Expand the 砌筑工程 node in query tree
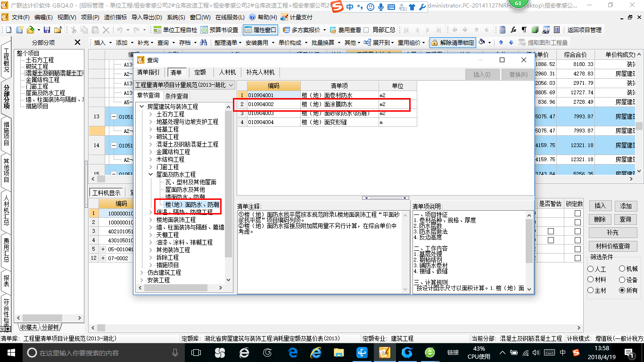Image resolution: width=644 pixels, height=362 pixels. pyautogui.click(x=150, y=137)
